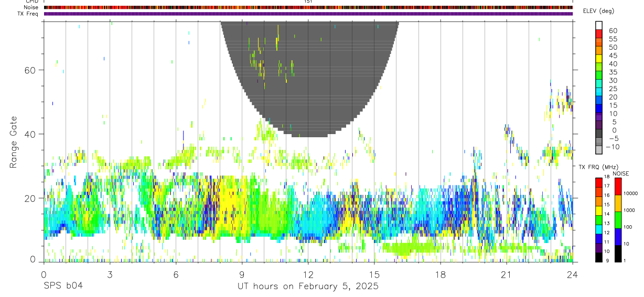The height and width of the screenshot is (297, 644).
Task: Click the 21 tick label on UT hours axis
Action: pos(506,274)
